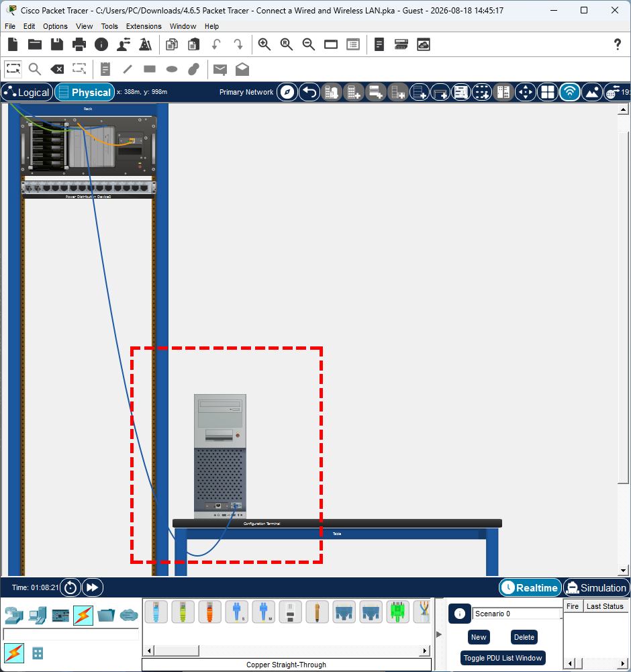The width and height of the screenshot is (631, 672).
Task: Open a file using the folder icon
Action: (x=35, y=44)
